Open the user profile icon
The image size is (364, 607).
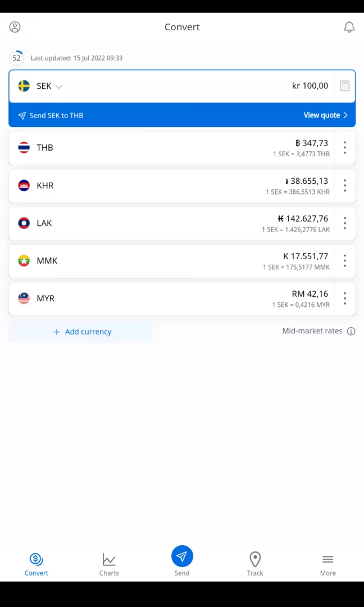click(x=15, y=27)
